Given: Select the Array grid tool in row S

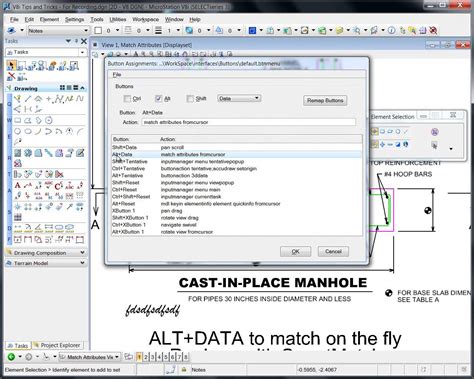Looking at the screenshot, I should tap(18, 217).
